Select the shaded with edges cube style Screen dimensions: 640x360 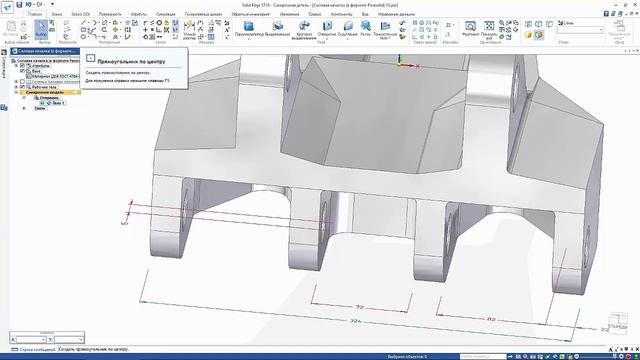[x=539, y=35]
